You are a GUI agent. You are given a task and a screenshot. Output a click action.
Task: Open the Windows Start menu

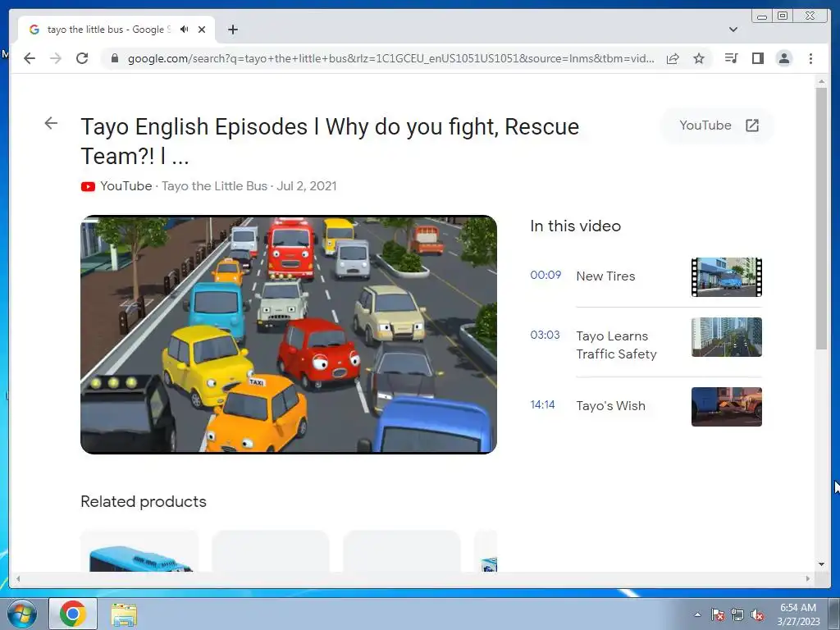pos(22,614)
